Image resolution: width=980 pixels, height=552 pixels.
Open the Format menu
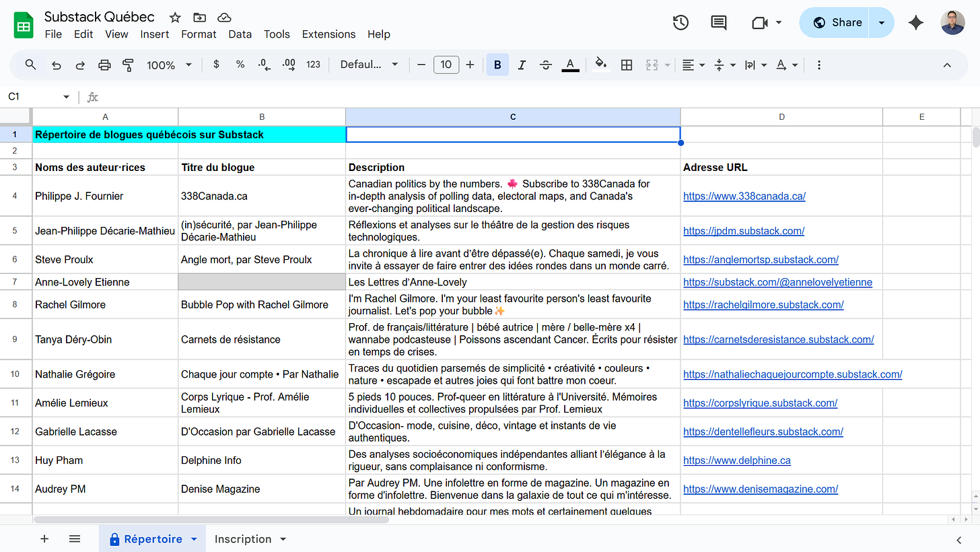pos(199,34)
